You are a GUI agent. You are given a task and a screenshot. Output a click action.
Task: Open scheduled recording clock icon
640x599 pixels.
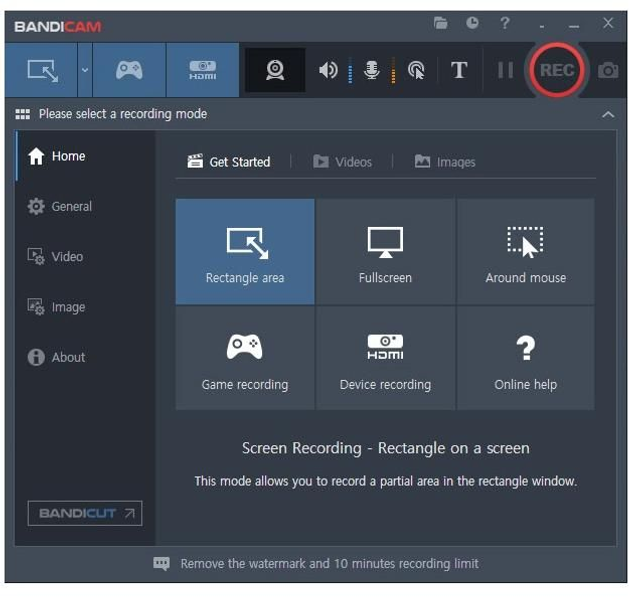(x=472, y=23)
